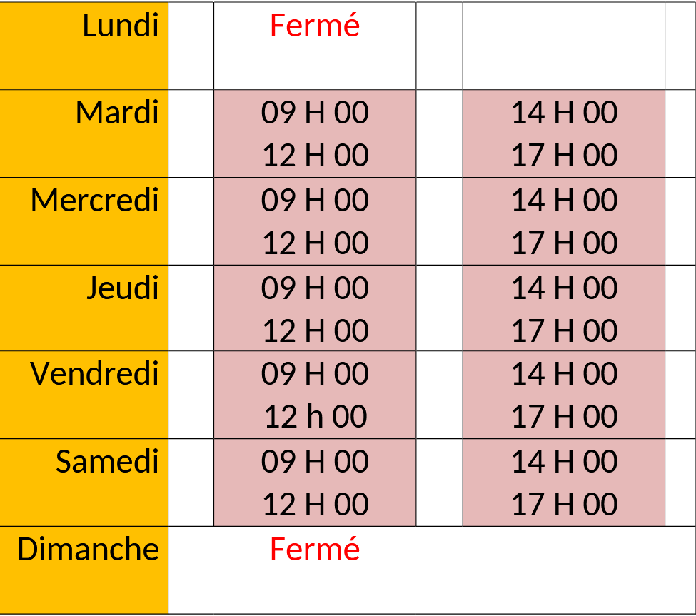Click the Mercredi day label

[94, 201]
